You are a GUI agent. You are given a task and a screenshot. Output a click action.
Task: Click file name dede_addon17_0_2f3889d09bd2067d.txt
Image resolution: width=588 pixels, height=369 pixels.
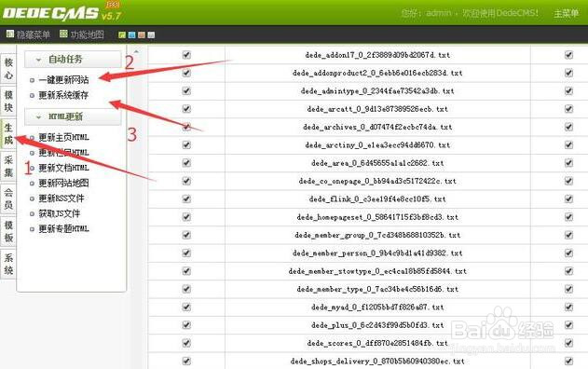pyautogui.click(x=377, y=55)
